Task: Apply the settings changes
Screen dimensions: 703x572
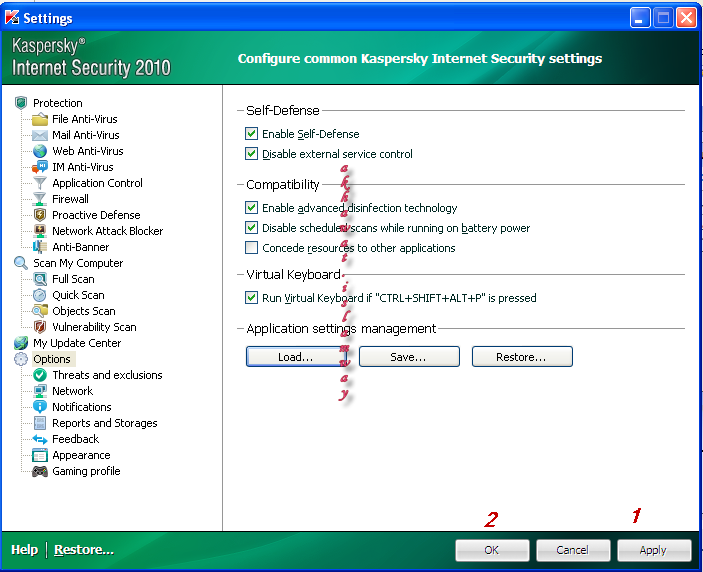Action: click(653, 550)
